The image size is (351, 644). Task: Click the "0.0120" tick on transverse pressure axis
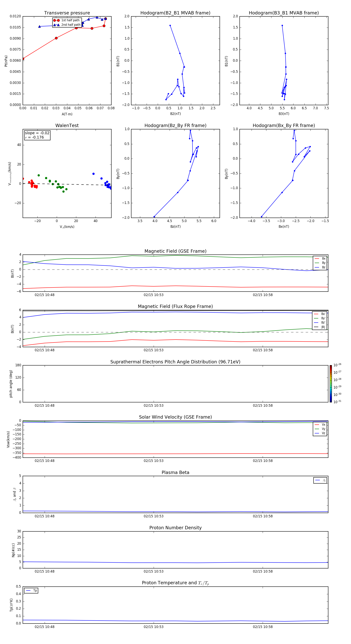click(15, 16)
